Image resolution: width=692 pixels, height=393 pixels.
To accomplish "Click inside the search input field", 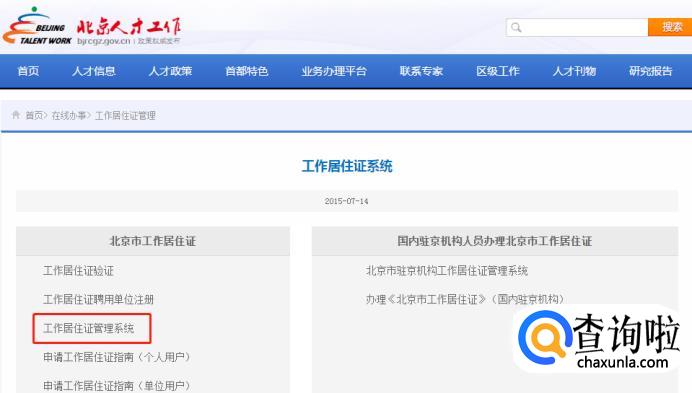I will click(x=577, y=27).
